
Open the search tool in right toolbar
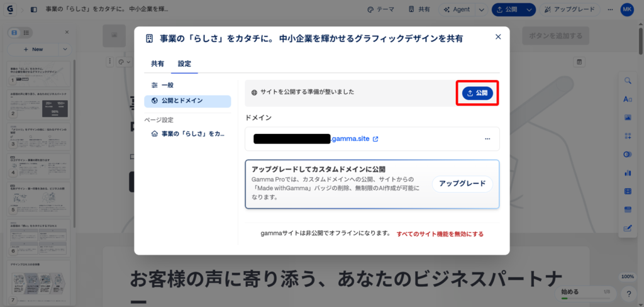pos(627,81)
